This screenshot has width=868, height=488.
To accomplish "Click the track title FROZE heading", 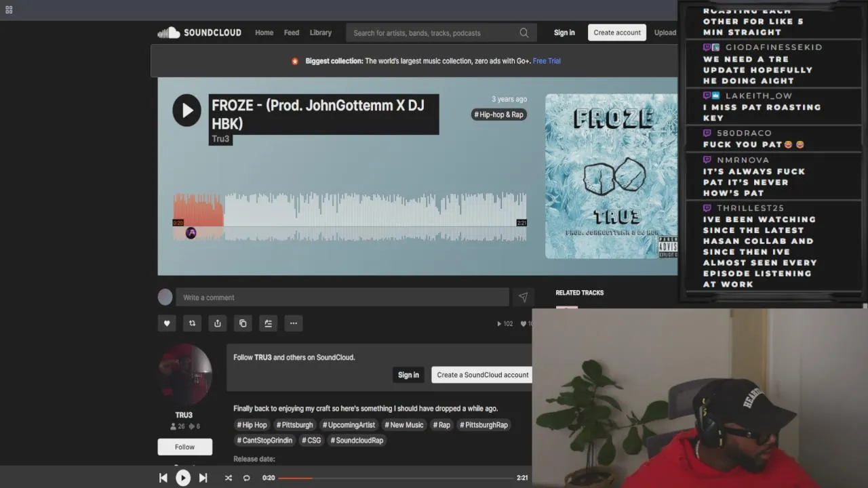I will coord(323,115).
